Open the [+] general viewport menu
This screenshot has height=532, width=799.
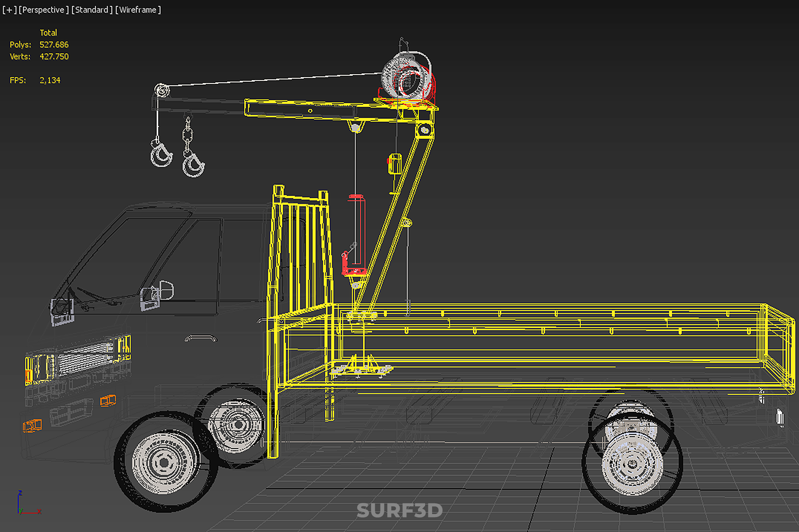9,10
